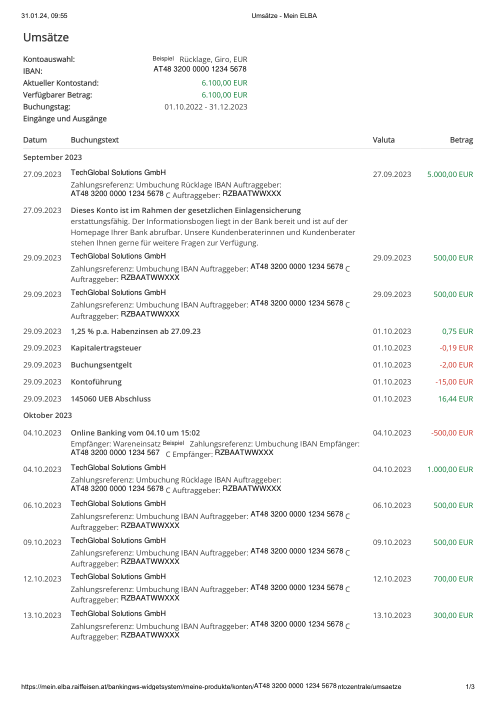Open the Online Banking vom 04.10 entry
This screenshot has height=702, width=496.
pyautogui.click(x=248, y=443)
